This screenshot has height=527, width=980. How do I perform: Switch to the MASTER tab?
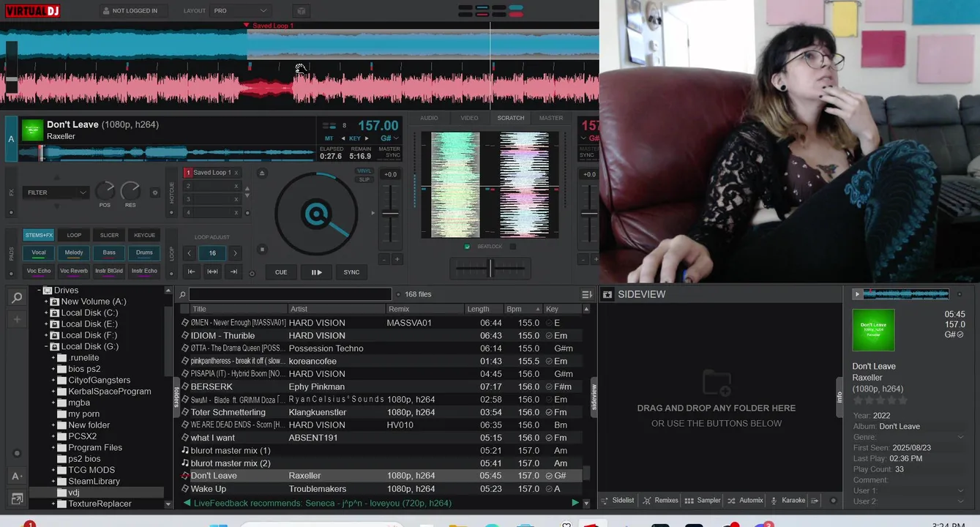[551, 118]
